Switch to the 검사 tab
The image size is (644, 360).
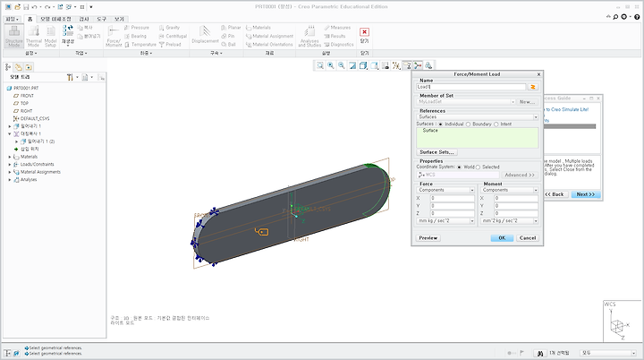pyautogui.click(x=84, y=19)
